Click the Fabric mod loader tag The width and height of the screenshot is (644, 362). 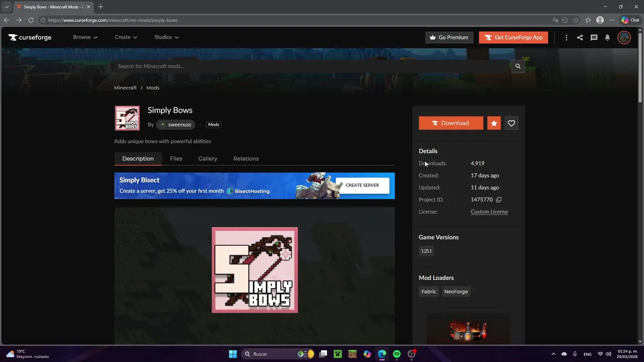pyautogui.click(x=429, y=292)
